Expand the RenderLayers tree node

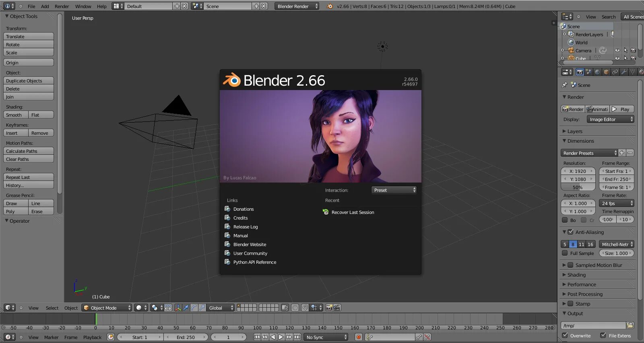pos(564,34)
